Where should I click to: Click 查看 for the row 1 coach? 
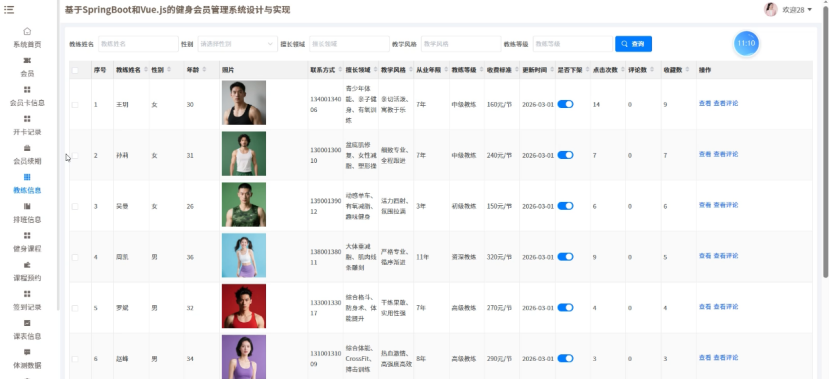click(x=705, y=104)
